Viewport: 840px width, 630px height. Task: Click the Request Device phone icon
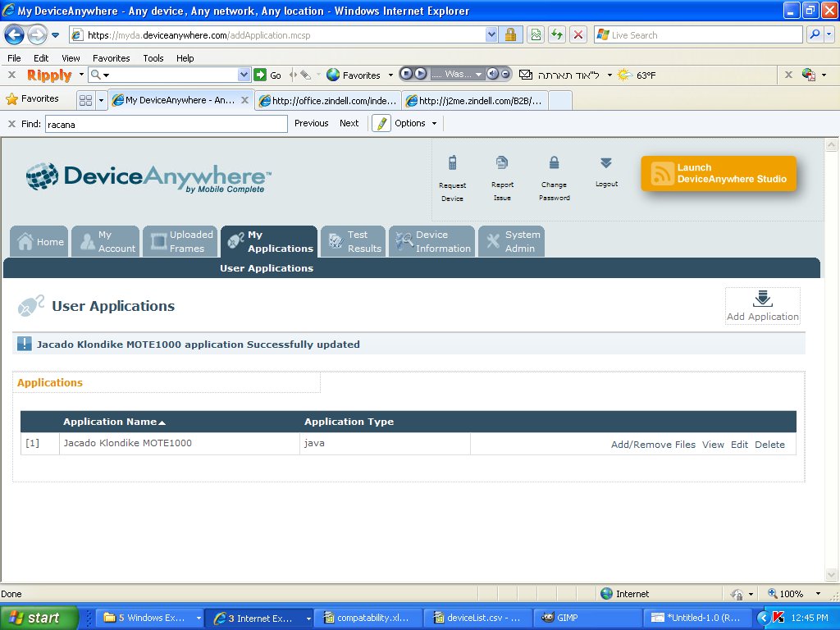452,162
